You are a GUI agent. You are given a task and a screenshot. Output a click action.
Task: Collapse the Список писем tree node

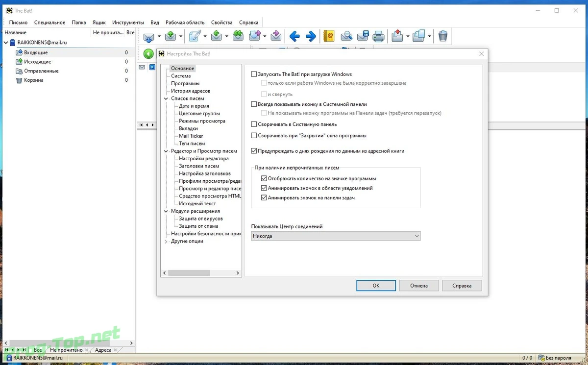point(166,98)
